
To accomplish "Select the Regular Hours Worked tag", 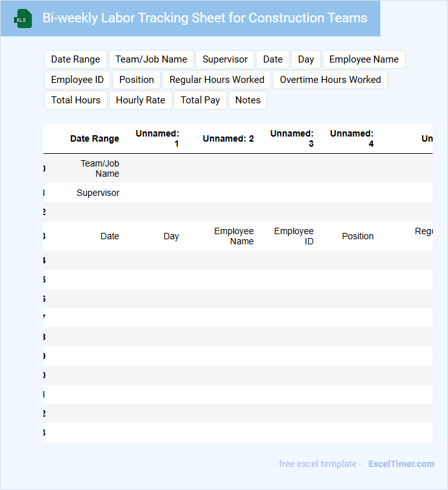I will (x=216, y=80).
